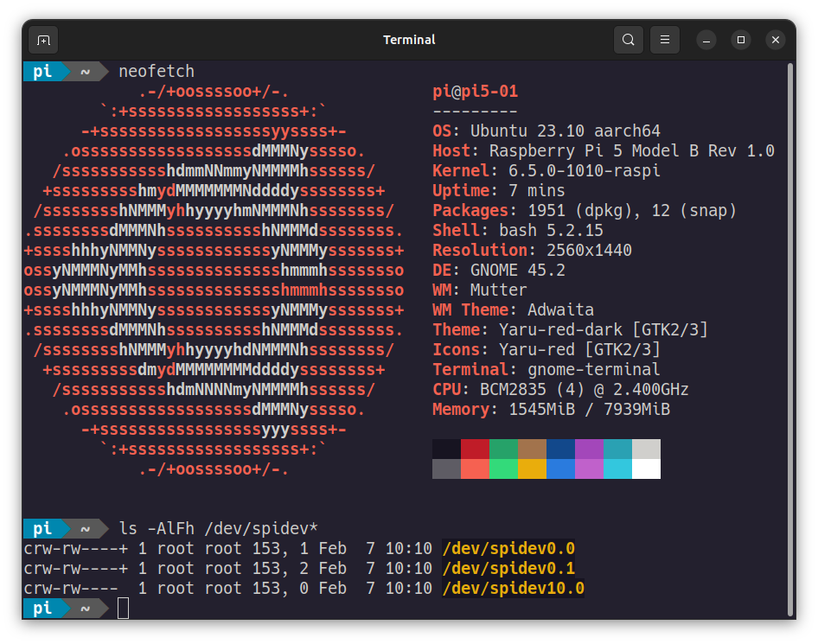The image size is (818, 644).
Task: Pick the purple palette swatch
Action: click(589, 449)
